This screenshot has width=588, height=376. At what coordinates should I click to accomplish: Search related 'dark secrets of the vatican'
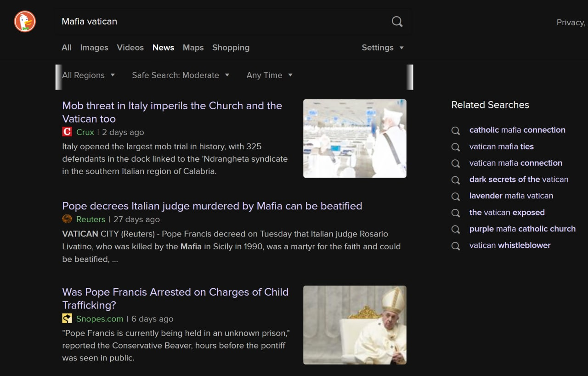(519, 180)
